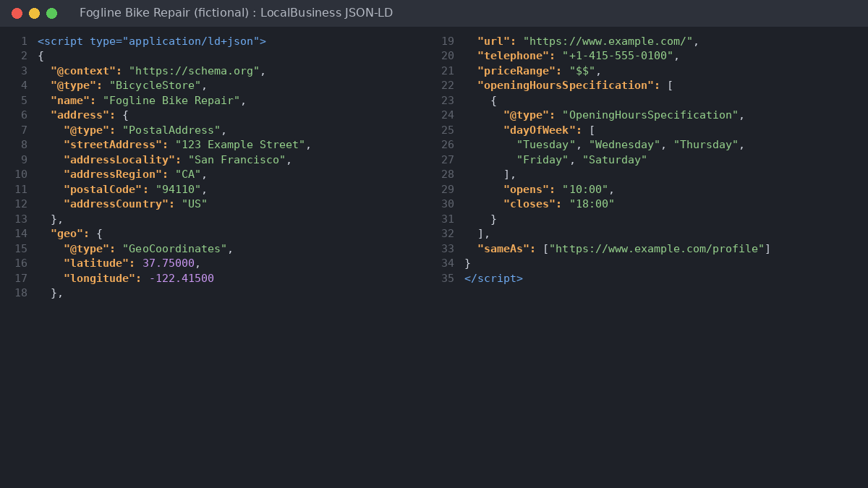Click the "opens" key
868x488 pixels.
click(529, 189)
